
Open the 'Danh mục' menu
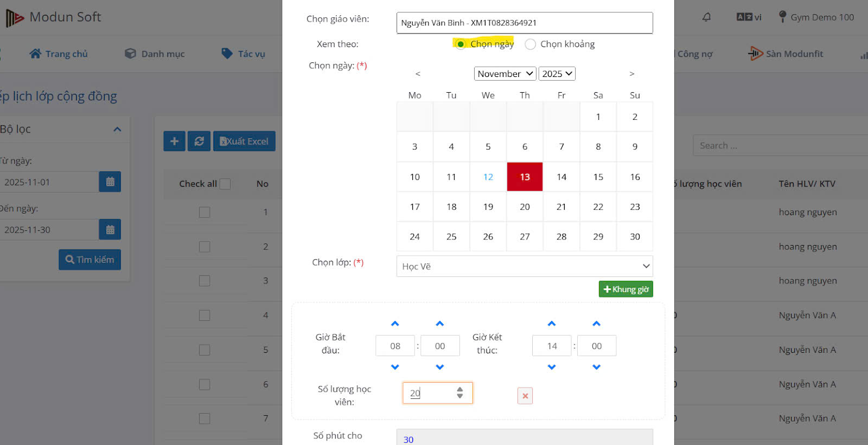(155, 54)
